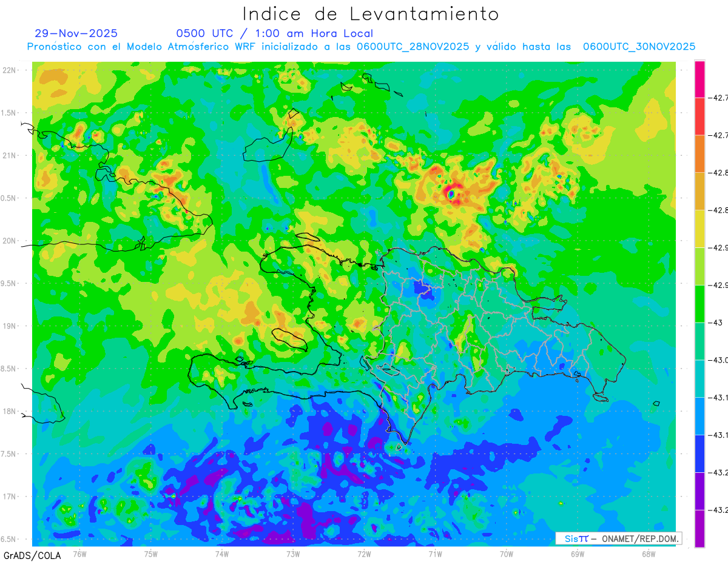The image size is (728, 562).
Task: Click the '71W' longitude label
Action: point(435,554)
